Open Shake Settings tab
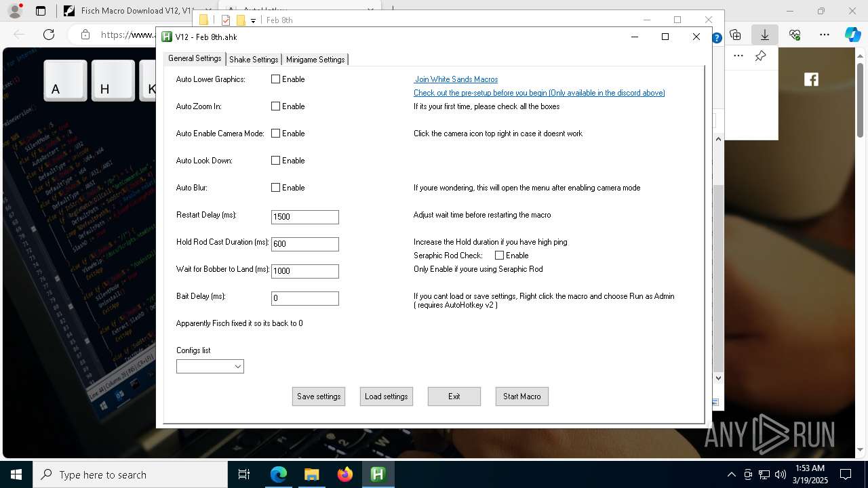The width and height of the screenshot is (868, 488). pyautogui.click(x=254, y=60)
